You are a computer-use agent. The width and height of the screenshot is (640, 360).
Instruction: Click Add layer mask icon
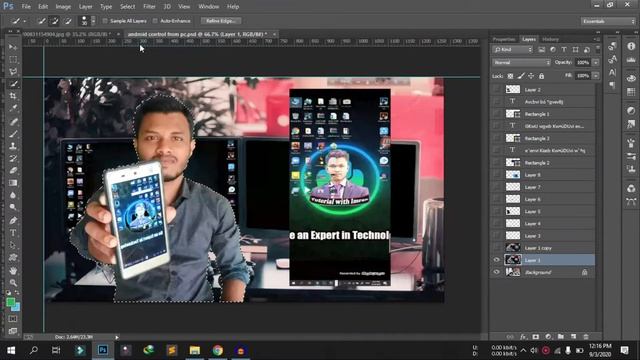click(x=536, y=337)
